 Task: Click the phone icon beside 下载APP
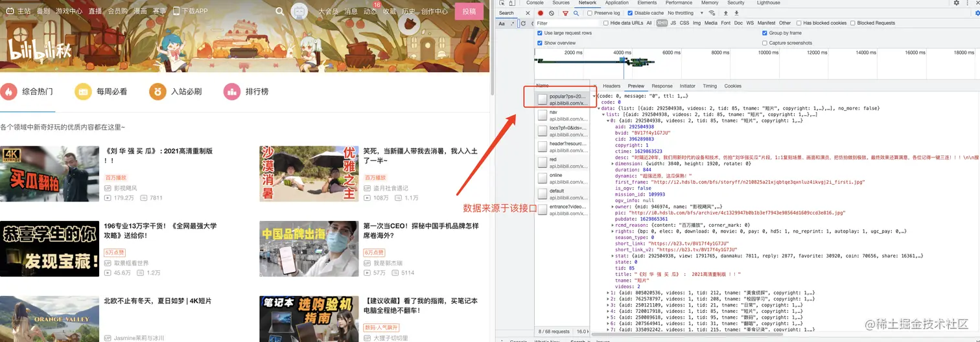(x=176, y=11)
